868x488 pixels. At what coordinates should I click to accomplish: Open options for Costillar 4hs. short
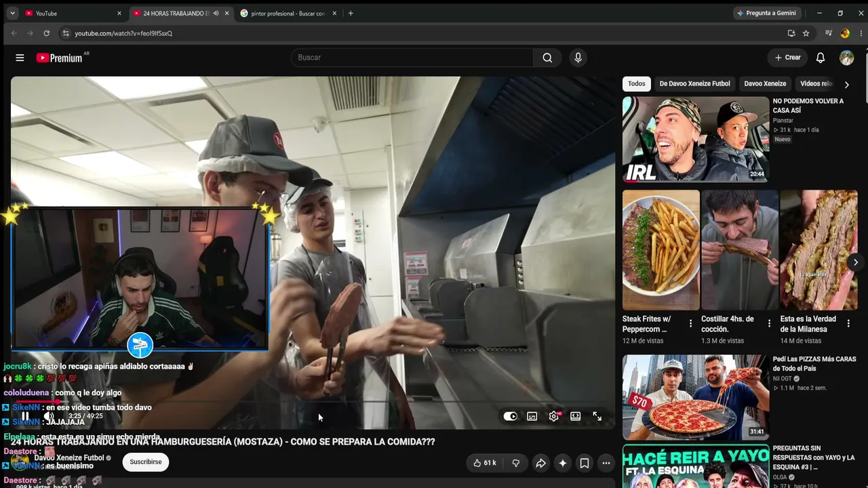(x=769, y=324)
